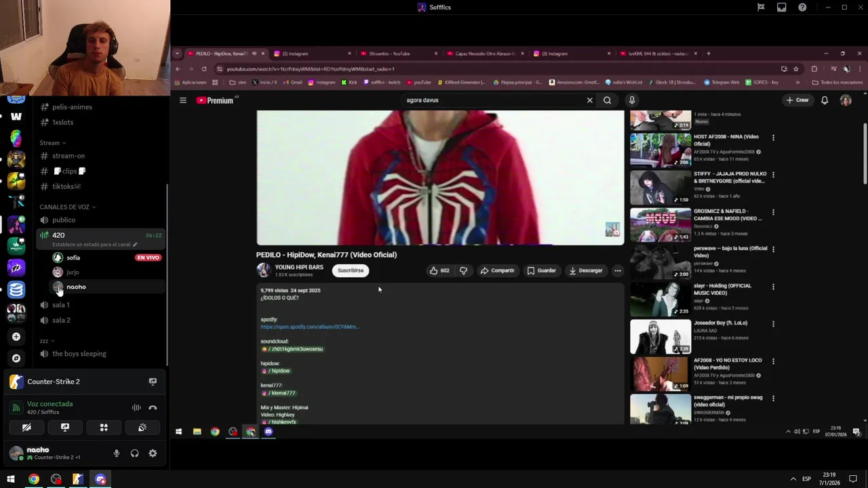Image resolution: width=868 pixels, height=488 pixels.
Task: Click the YouTube voice search microphone
Action: pyautogui.click(x=631, y=100)
